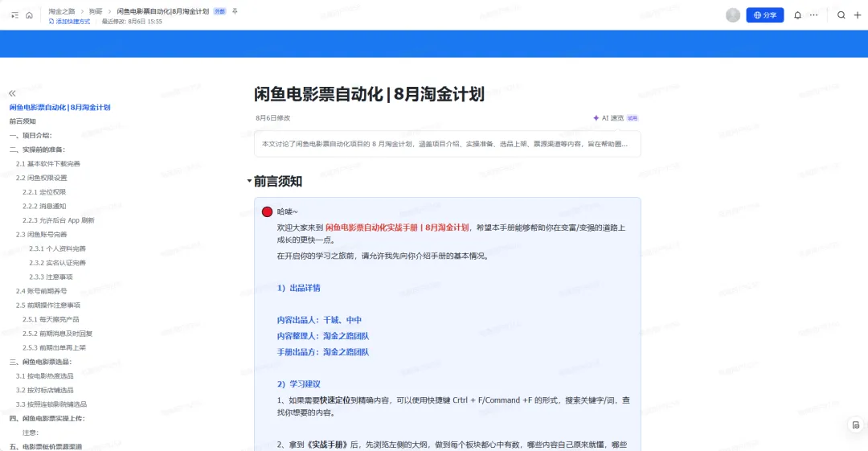Screen dimensions: 868x451
Task: Click the 试用 trial badge
Action: click(633, 118)
